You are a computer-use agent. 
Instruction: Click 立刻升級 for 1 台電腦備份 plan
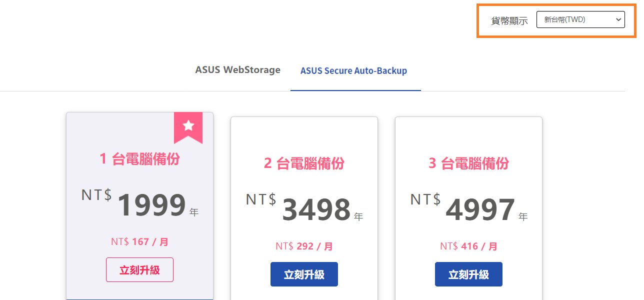tap(139, 270)
